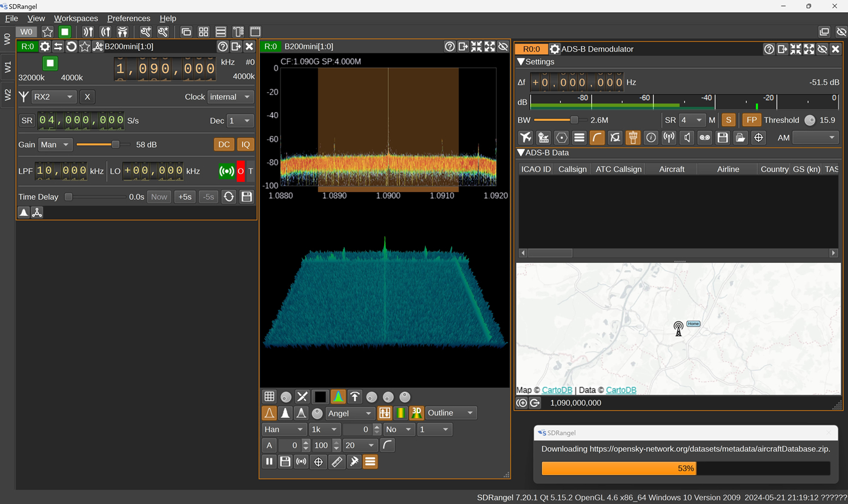The height and width of the screenshot is (504, 848).
Task: Click the floppy disk save icon in spectrum controls
Action: 285,462
